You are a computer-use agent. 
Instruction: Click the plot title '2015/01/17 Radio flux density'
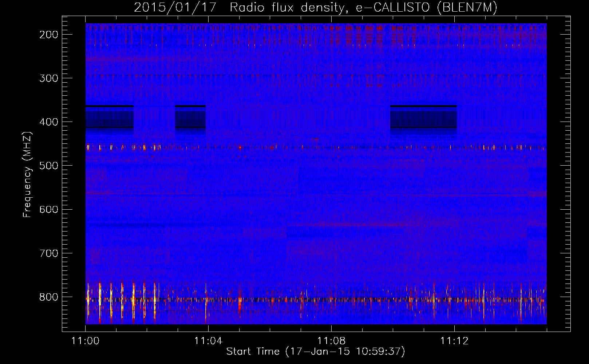315,8
